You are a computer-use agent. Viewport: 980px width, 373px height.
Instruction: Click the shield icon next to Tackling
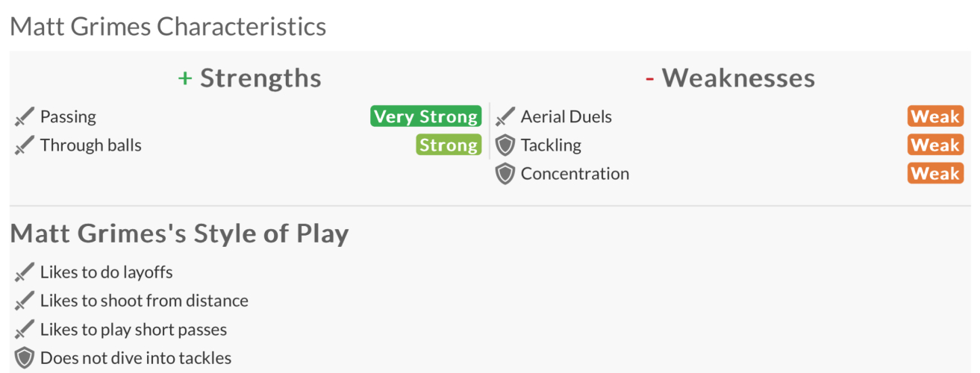coord(505,145)
